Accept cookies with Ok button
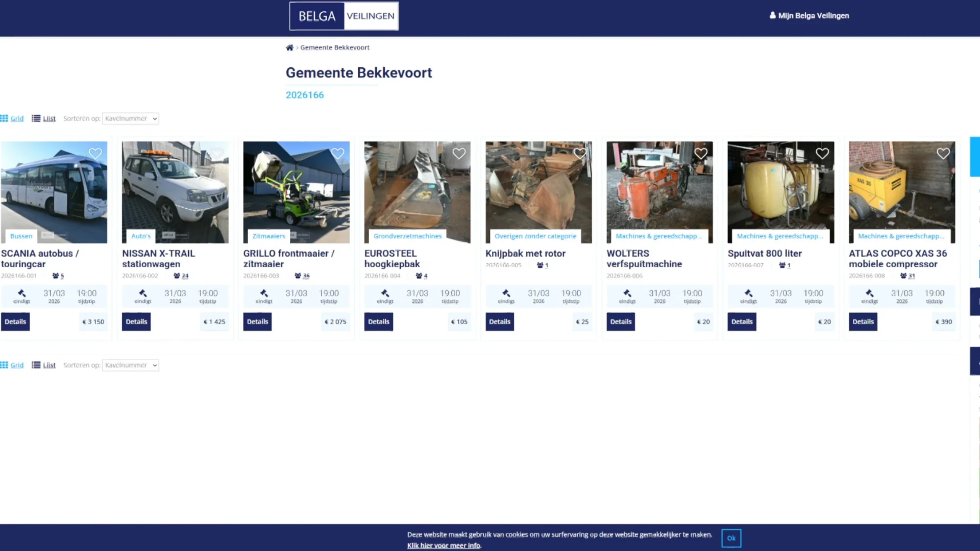The width and height of the screenshot is (980, 551). [731, 538]
